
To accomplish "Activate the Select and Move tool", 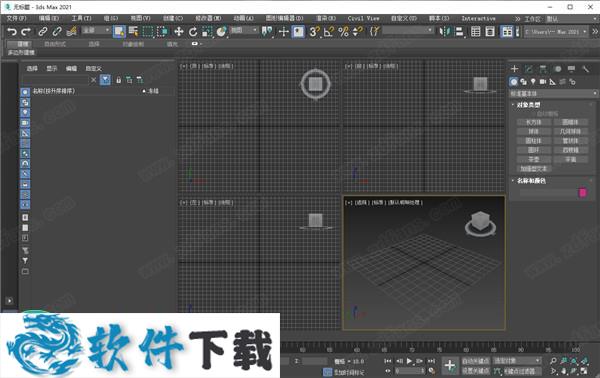I will (178, 32).
